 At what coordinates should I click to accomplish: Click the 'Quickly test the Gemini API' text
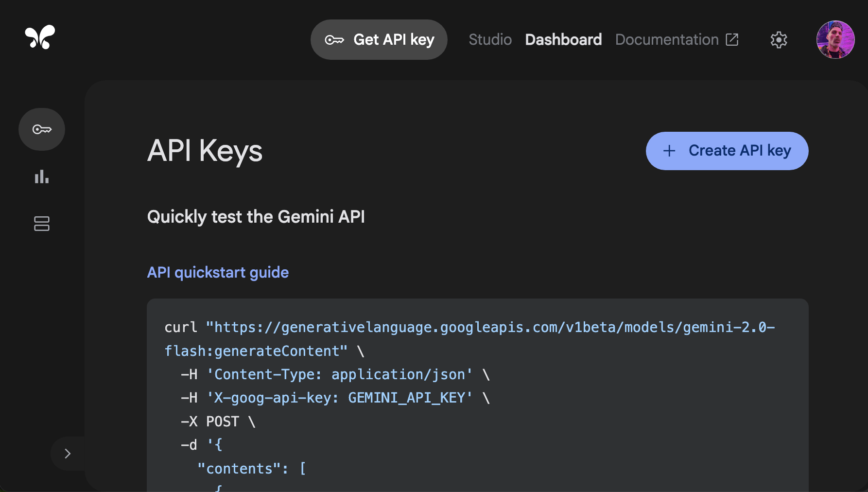(256, 217)
